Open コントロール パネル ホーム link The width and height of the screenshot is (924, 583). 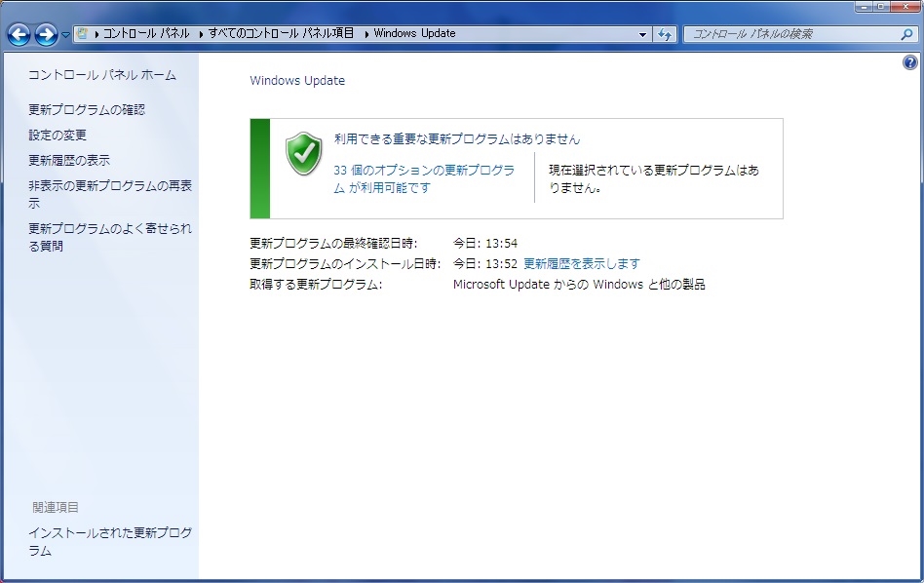click(x=102, y=75)
